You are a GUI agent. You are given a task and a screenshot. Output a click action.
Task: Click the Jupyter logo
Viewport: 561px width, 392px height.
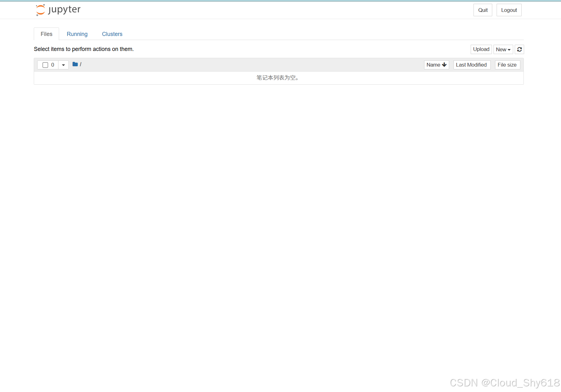(58, 10)
